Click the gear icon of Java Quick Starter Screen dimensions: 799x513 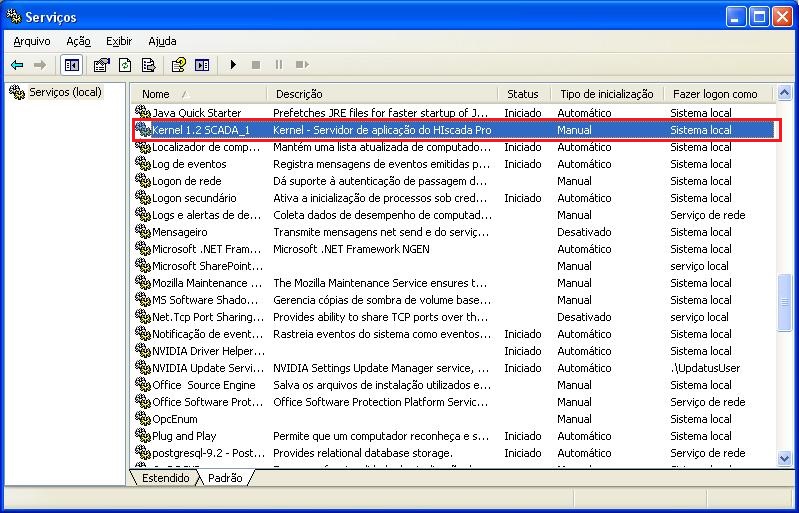[143, 112]
